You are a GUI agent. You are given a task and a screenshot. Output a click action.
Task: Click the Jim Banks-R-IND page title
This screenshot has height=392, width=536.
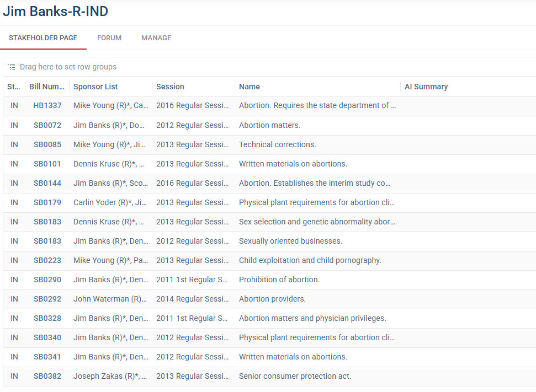click(56, 11)
